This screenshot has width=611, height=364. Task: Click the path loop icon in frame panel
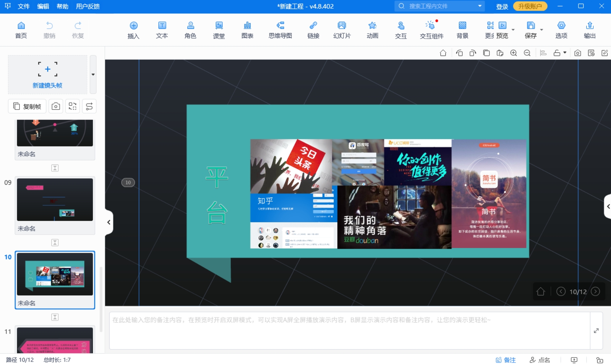89,106
